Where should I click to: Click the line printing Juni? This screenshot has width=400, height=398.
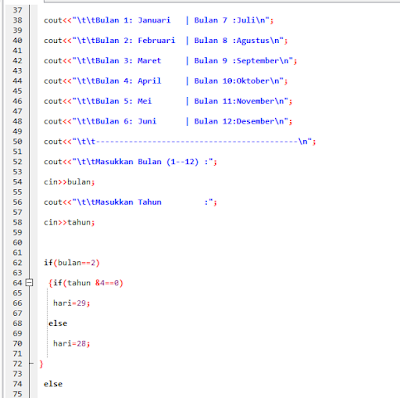168,121
